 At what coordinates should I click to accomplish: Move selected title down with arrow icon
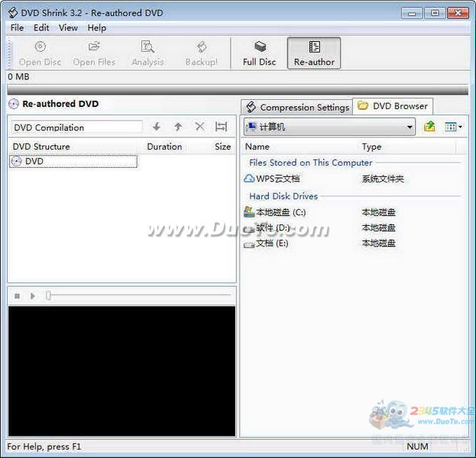[x=157, y=127]
